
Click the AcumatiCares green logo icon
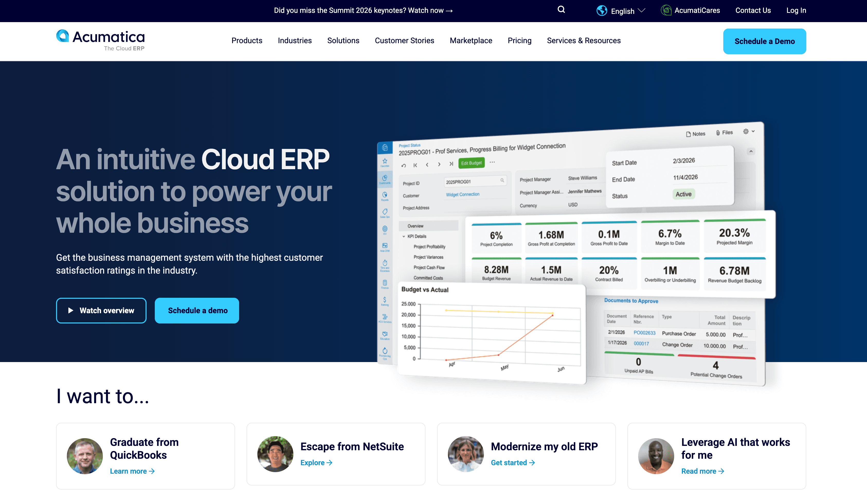coord(666,10)
